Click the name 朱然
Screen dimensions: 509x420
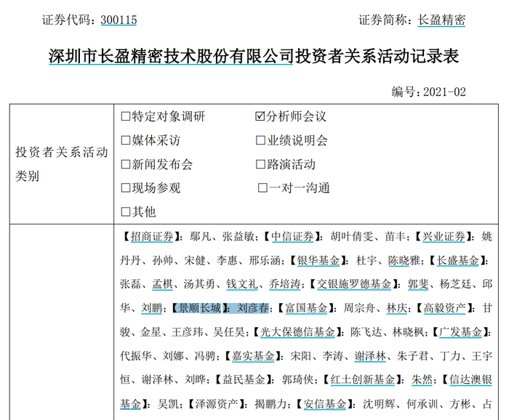[x=422, y=380]
